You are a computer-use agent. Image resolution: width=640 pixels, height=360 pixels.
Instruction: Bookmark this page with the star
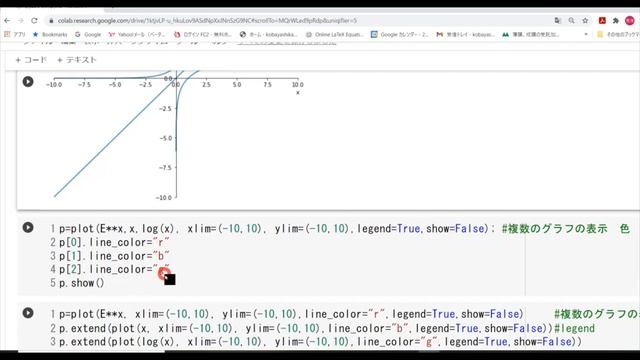point(585,20)
